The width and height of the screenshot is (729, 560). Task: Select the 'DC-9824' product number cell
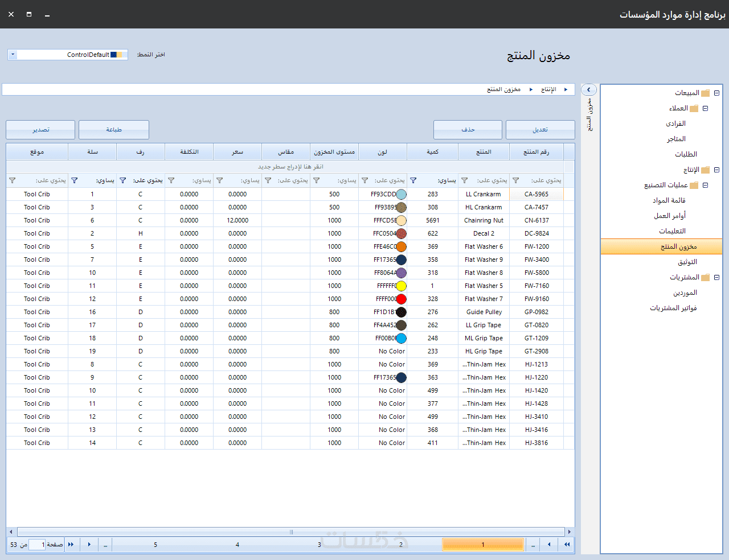pyautogui.click(x=536, y=233)
